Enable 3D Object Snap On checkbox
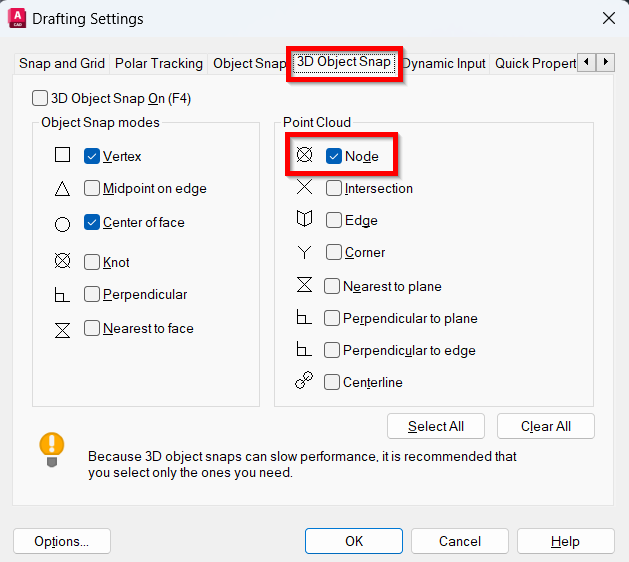629x562 pixels. tap(40, 98)
